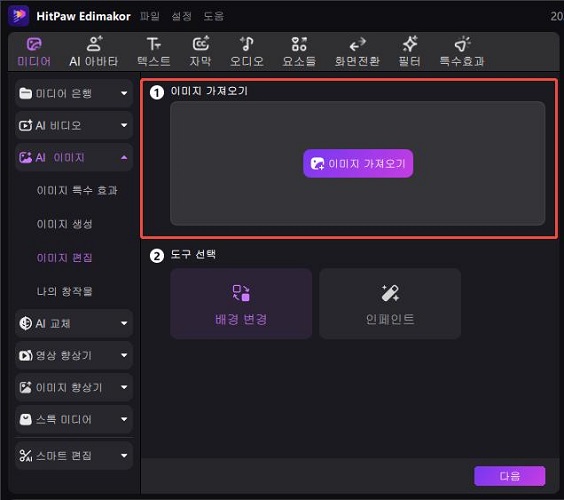Viewport: 564px width, 500px height.
Task: Expand the 미디어 은행 dropdown arrow
Action: click(124, 94)
